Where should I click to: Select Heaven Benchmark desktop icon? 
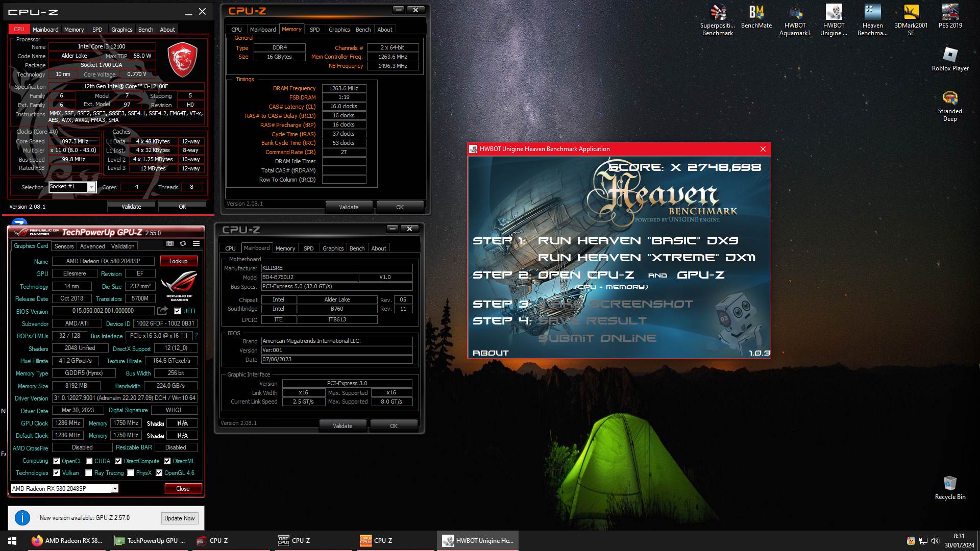[872, 20]
